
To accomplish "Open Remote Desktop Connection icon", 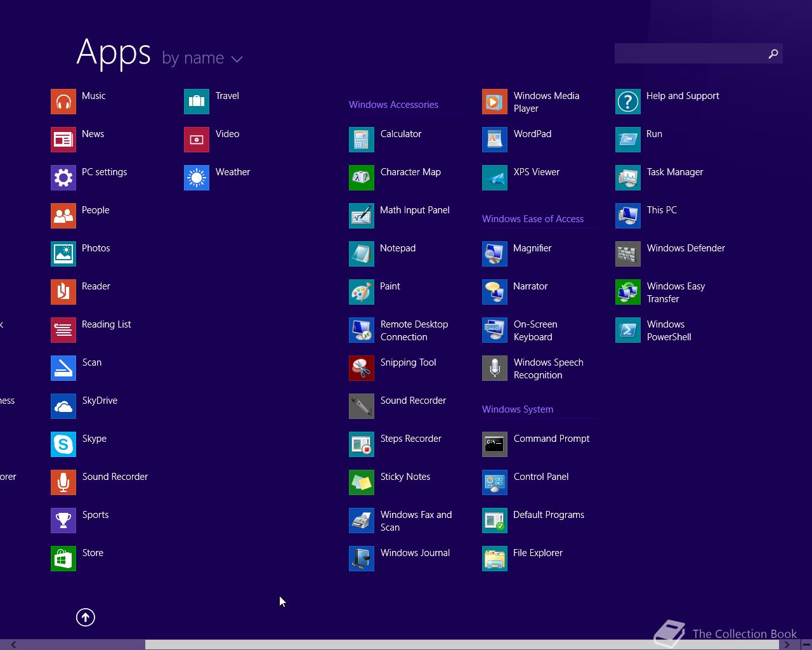I will 362,330.
